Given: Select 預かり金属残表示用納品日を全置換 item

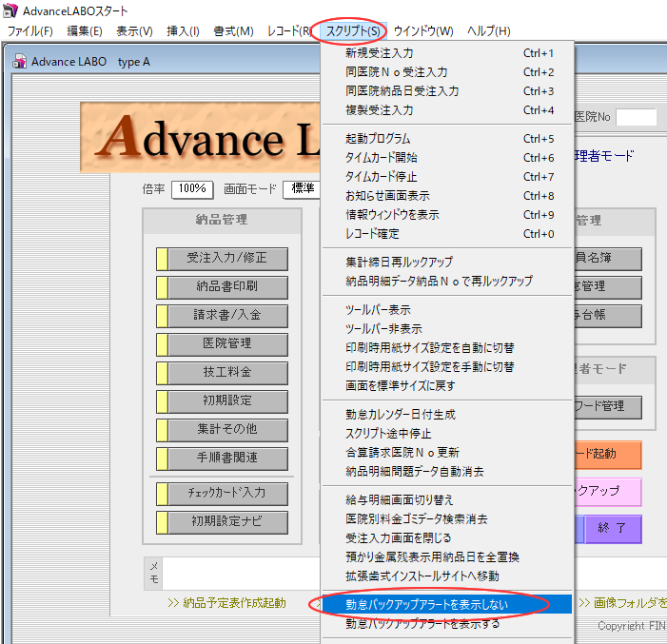Looking at the screenshot, I should pos(446,557).
